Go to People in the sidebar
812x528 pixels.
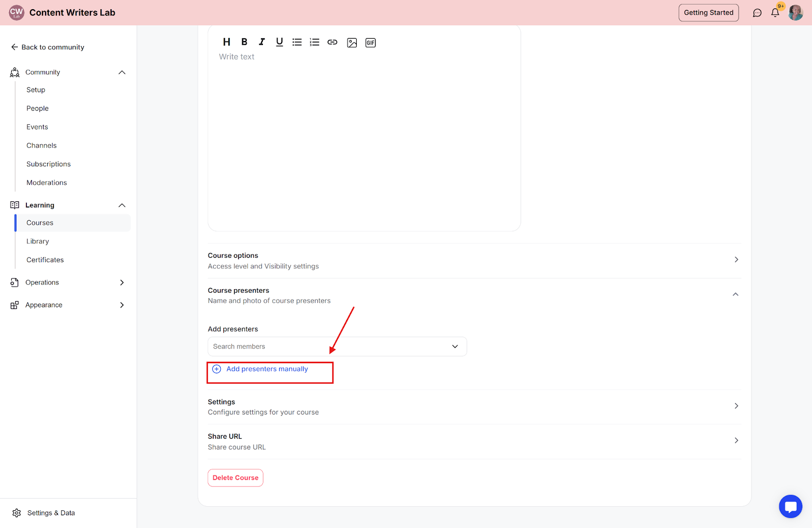point(38,109)
